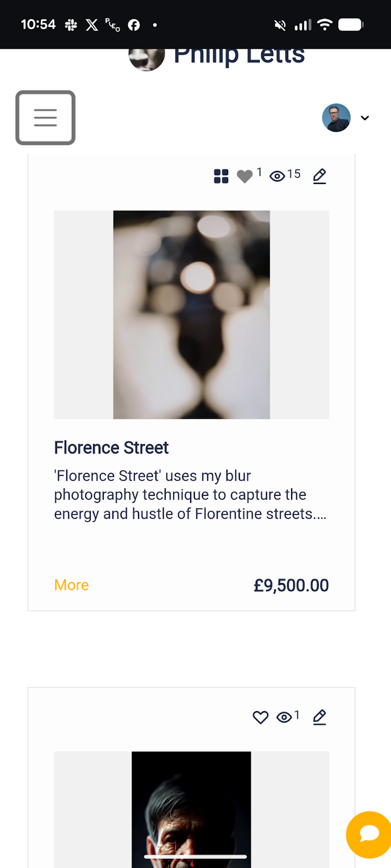This screenshot has width=391, height=868.
Task: Edit the Florence Street artwork
Action: (320, 176)
